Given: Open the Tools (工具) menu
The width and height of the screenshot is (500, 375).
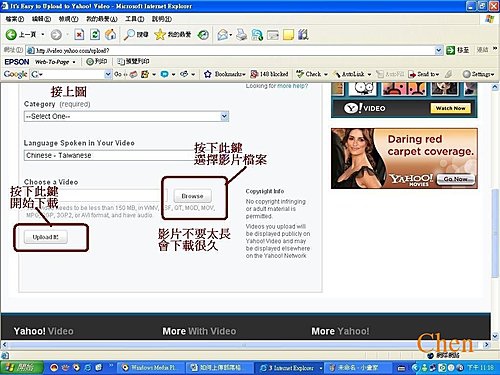Looking at the screenshot, I should 135,19.
